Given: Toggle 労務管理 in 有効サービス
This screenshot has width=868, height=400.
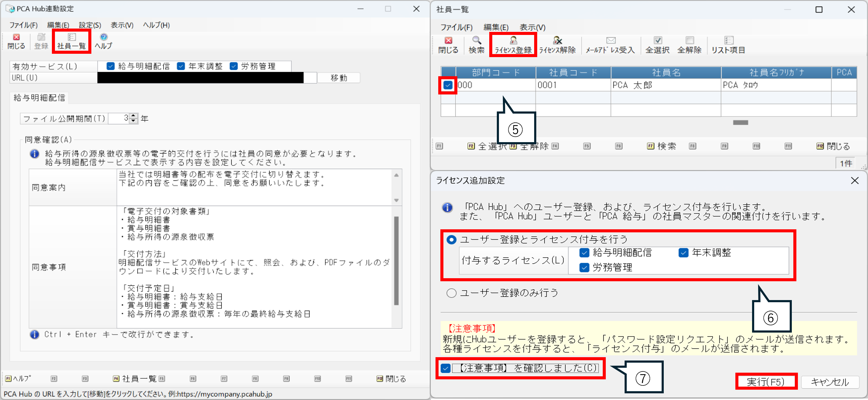Looking at the screenshot, I should pyautogui.click(x=233, y=66).
